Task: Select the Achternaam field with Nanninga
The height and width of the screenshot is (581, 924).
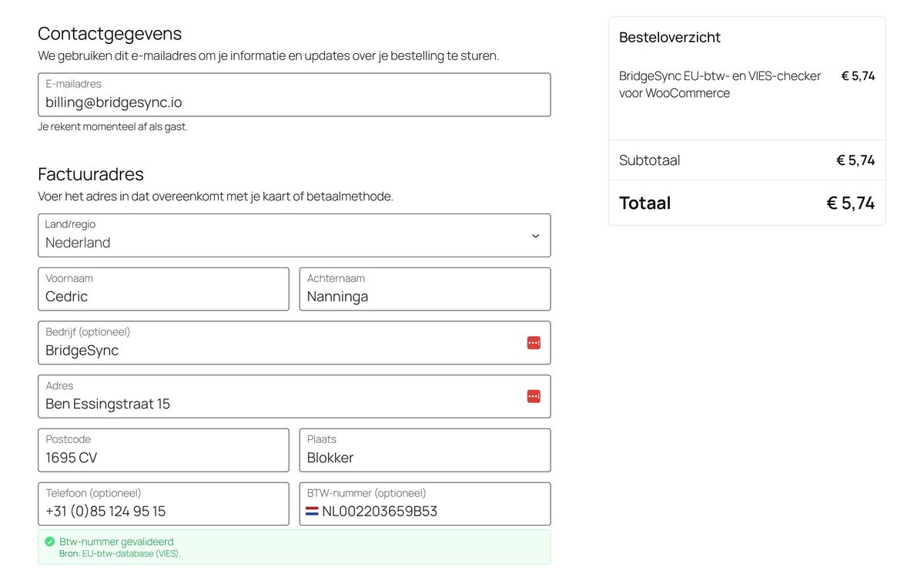Action: [x=424, y=297]
